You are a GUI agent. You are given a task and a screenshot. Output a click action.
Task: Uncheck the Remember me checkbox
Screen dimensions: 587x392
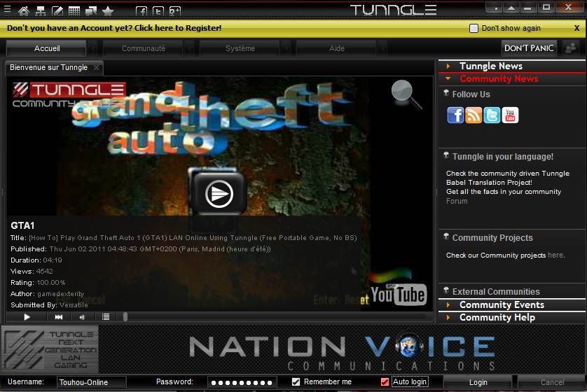click(296, 381)
